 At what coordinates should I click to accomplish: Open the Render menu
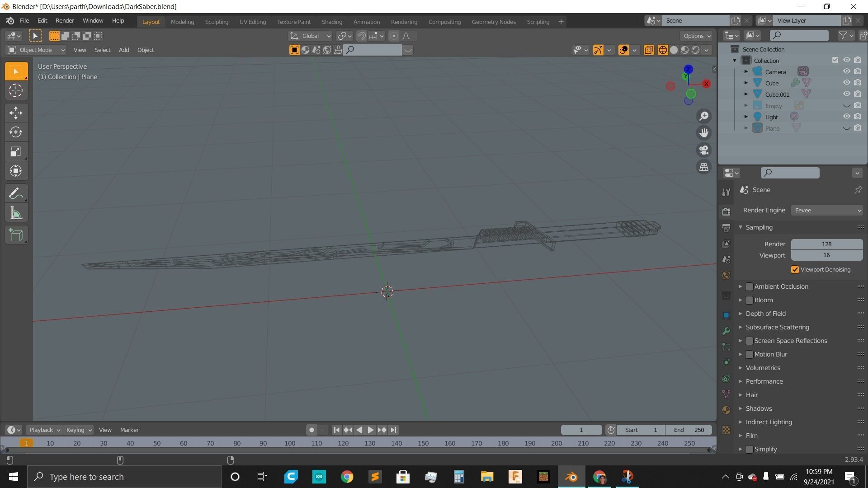point(65,21)
